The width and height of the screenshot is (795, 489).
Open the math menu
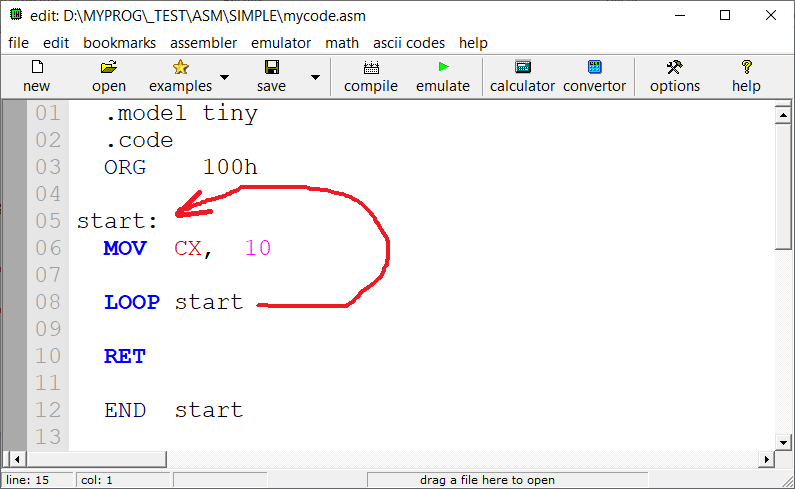342,43
